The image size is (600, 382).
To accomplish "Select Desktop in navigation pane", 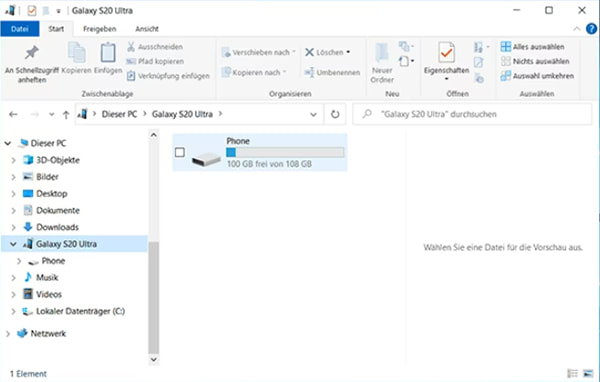I will [x=52, y=194].
